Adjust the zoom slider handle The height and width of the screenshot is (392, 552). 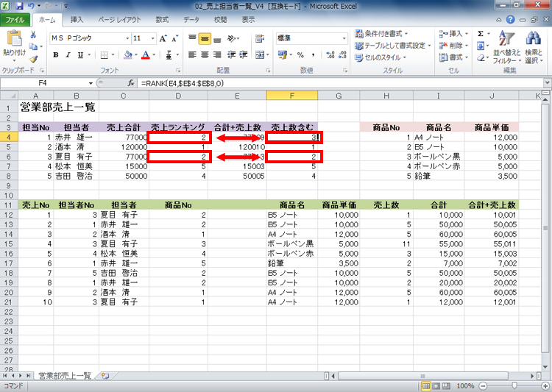pos(514,386)
